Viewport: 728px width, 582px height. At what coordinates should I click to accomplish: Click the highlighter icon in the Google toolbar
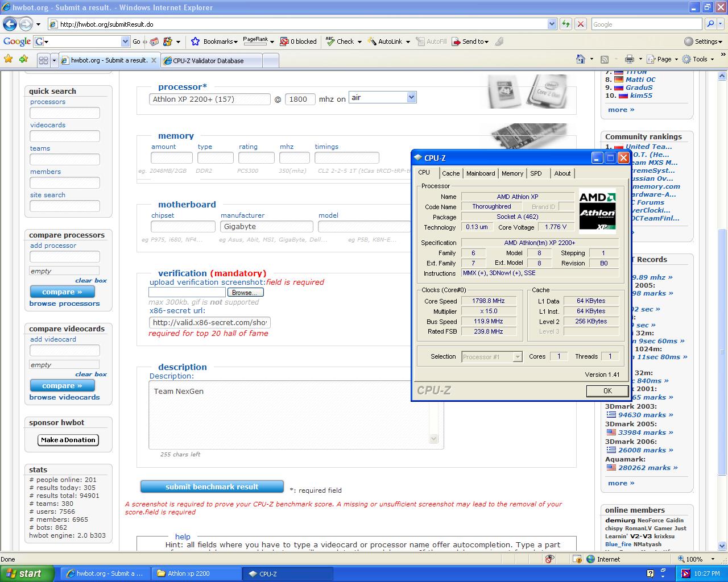(x=499, y=41)
